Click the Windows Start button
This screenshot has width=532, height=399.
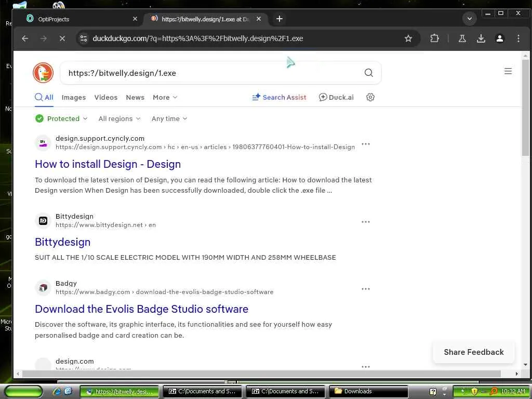[23, 391]
